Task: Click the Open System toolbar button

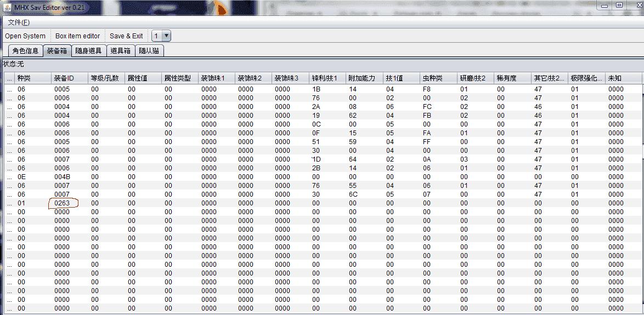Action: (25, 36)
